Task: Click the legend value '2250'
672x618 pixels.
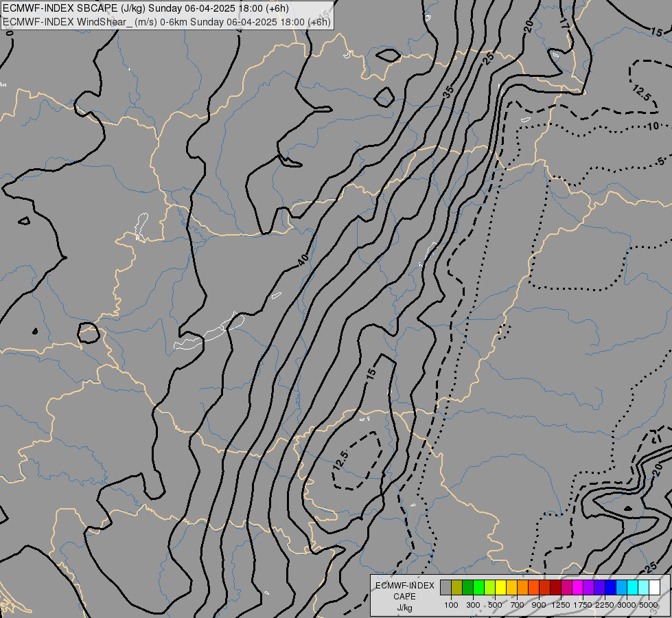Action: coord(605,605)
